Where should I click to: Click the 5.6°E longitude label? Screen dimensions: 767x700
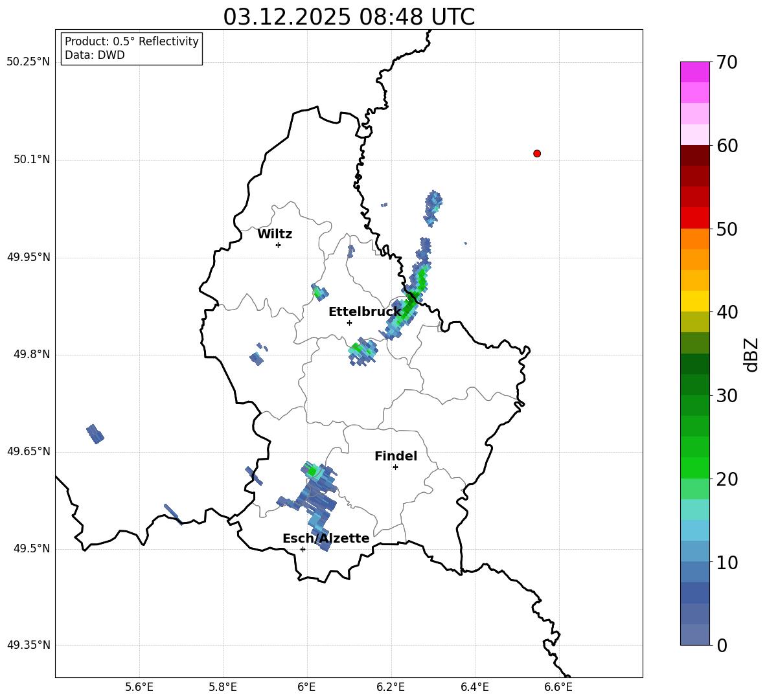coord(139,687)
